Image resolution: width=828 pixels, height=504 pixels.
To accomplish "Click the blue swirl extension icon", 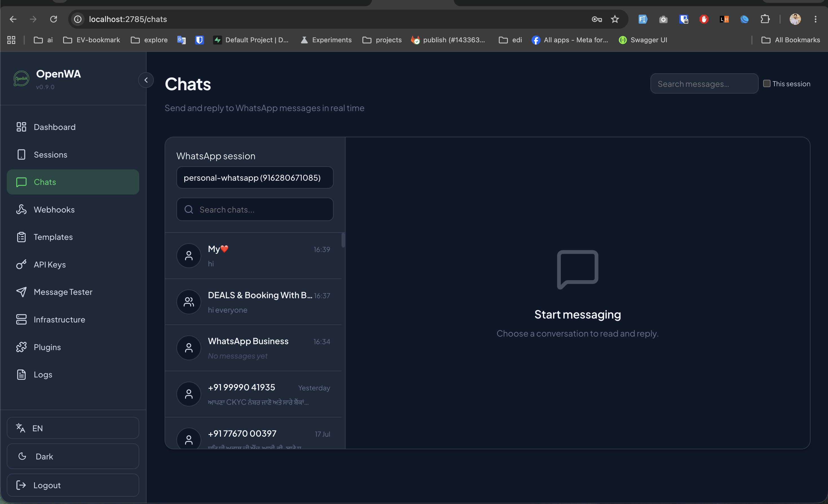I will pyautogui.click(x=744, y=19).
